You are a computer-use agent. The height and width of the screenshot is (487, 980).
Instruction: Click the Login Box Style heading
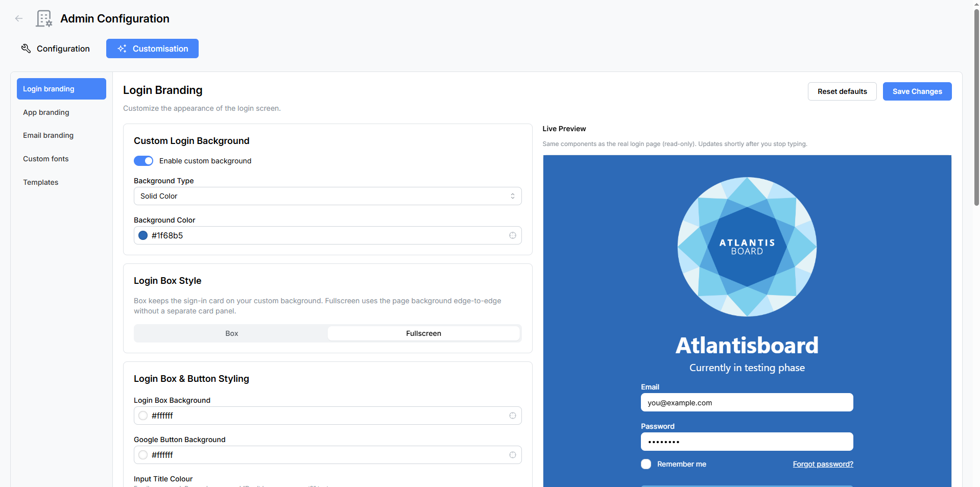point(168,281)
